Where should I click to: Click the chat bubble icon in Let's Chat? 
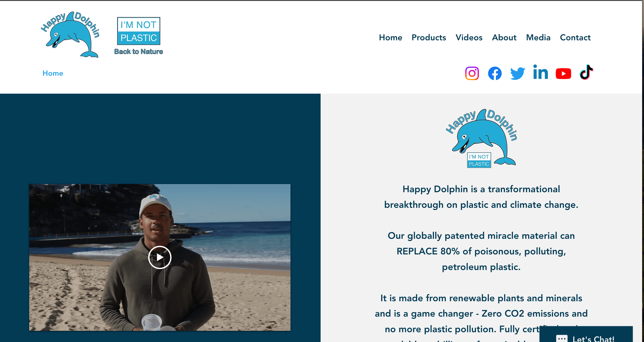coord(561,338)
